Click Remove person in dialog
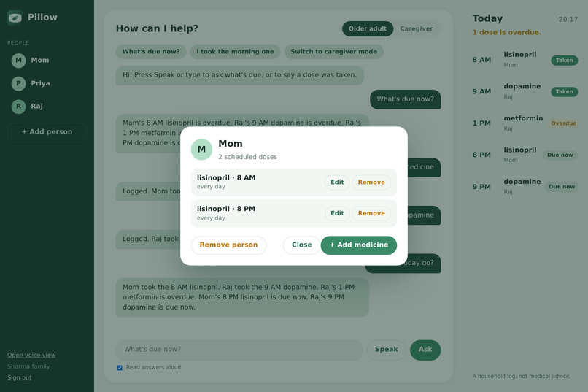The height and width of the screenshot is (392, 588). [229, 245]
